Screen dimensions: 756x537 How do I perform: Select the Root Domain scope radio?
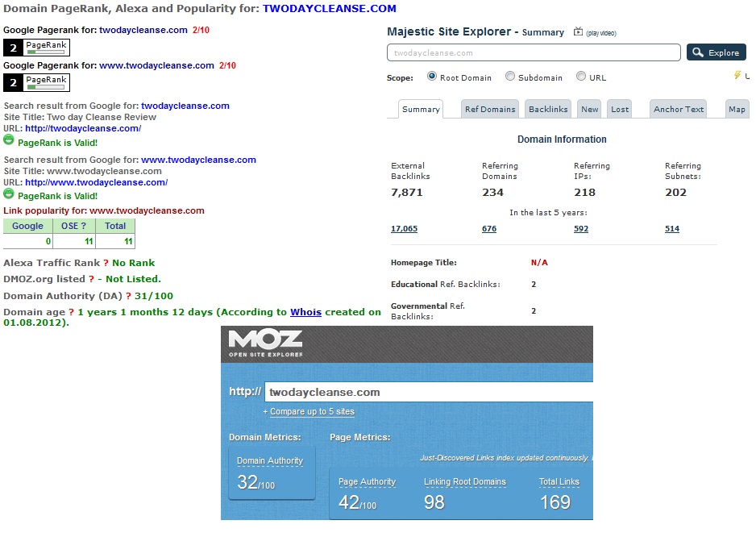pyautogui.click(x=431, y=77)
